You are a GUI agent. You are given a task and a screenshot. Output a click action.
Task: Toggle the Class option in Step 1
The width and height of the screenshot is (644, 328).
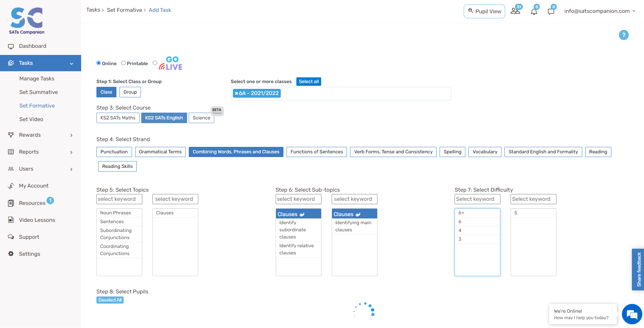pos(106,92)
